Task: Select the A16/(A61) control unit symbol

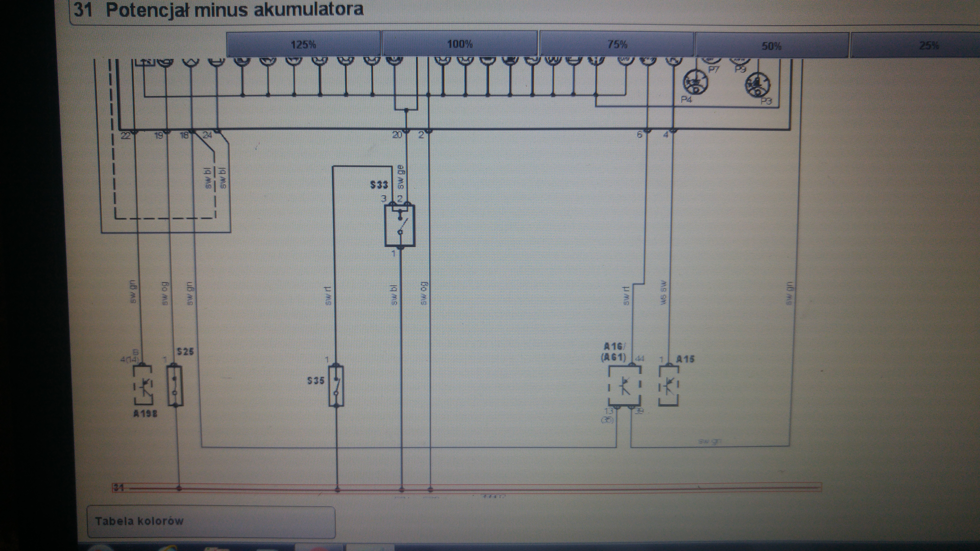Action: point(624,386)
